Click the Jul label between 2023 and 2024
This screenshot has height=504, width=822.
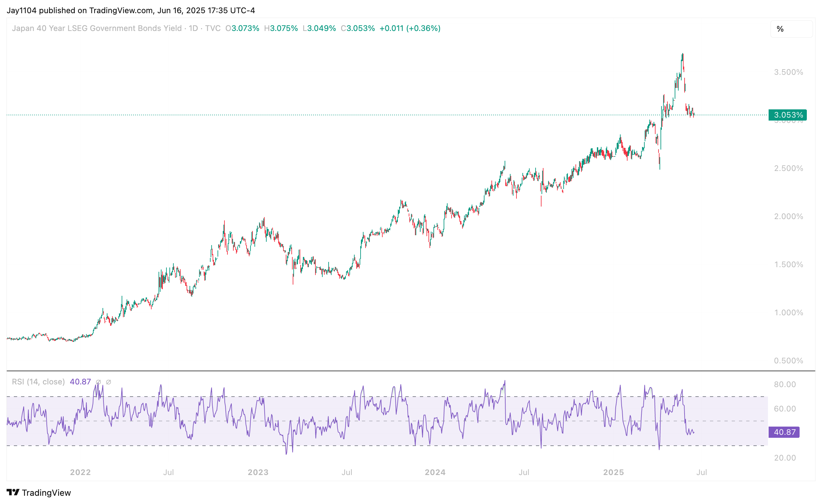pyautogui.click(x=347, y=472)
